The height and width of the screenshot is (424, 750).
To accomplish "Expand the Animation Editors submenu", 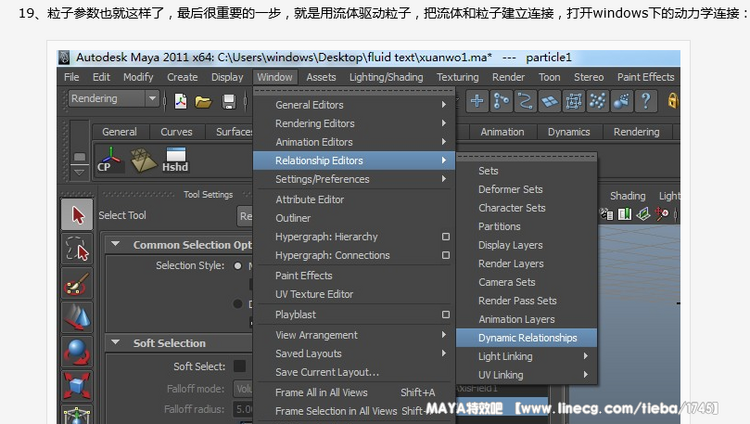I will pos(353,142).
